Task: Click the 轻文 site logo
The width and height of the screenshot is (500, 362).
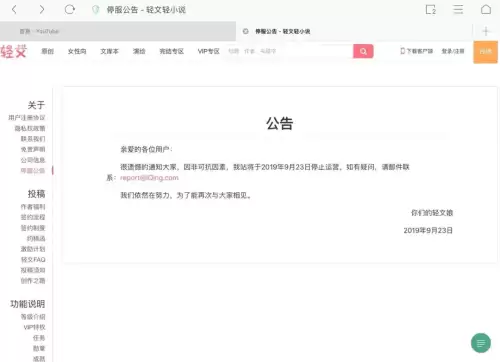Action: (13, 51)
